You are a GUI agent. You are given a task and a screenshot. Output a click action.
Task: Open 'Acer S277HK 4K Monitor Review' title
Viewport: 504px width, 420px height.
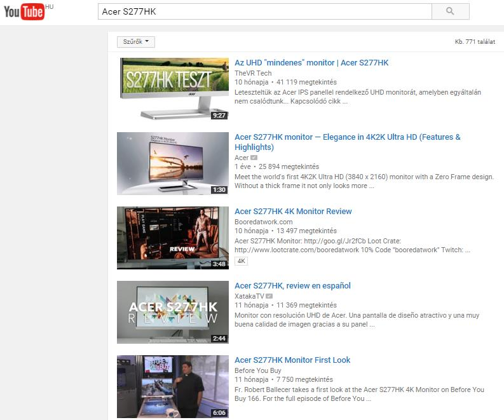[x=293, y=212]
